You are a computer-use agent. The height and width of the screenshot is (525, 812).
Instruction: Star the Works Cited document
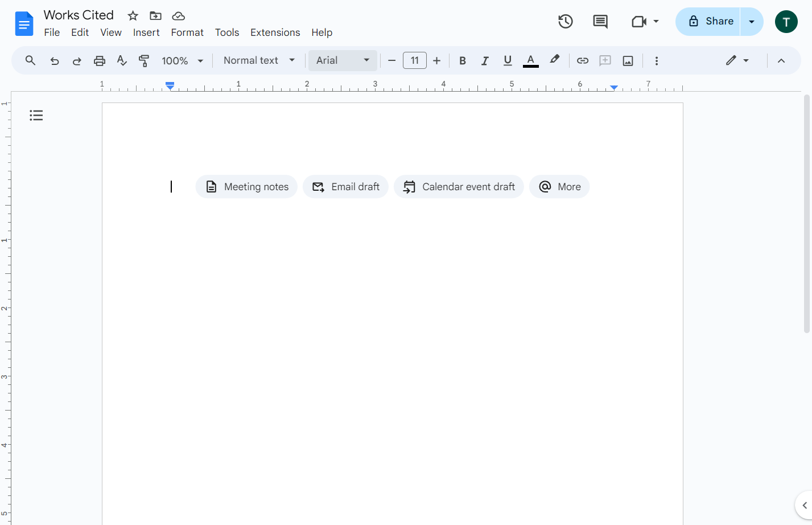(x=133, y=16)
